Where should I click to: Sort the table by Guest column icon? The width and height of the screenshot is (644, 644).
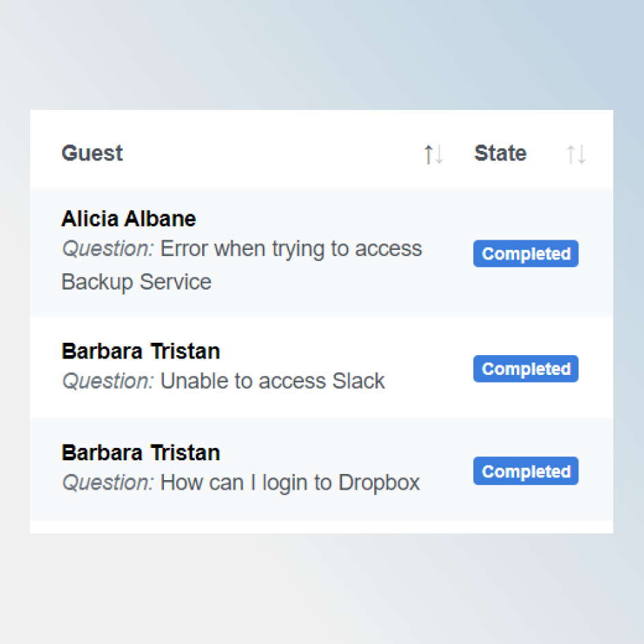434,154
